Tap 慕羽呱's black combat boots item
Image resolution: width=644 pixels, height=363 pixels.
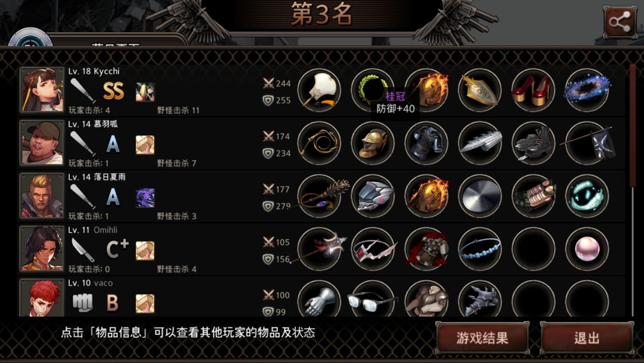click(533, 143)
